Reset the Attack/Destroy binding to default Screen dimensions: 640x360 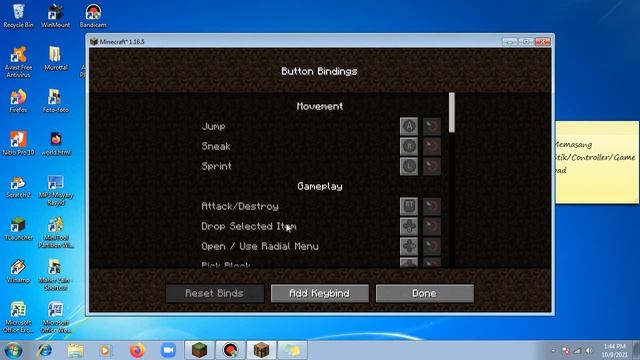pyautogui.click(x=432, y=206)
